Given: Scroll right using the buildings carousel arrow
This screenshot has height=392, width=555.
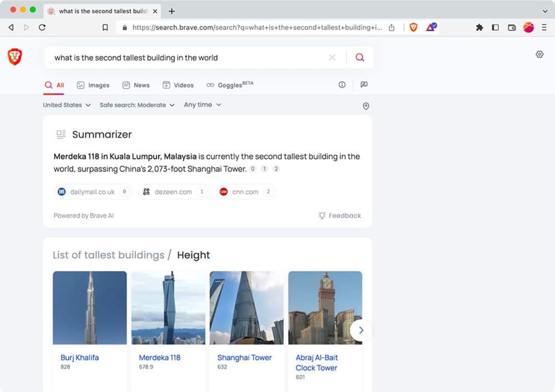Looking at the screenshot, I should coord(361,330).
